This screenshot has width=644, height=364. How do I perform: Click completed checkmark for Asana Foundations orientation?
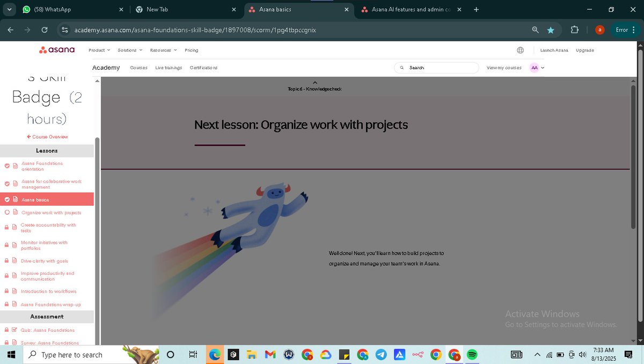pos(7,166)
